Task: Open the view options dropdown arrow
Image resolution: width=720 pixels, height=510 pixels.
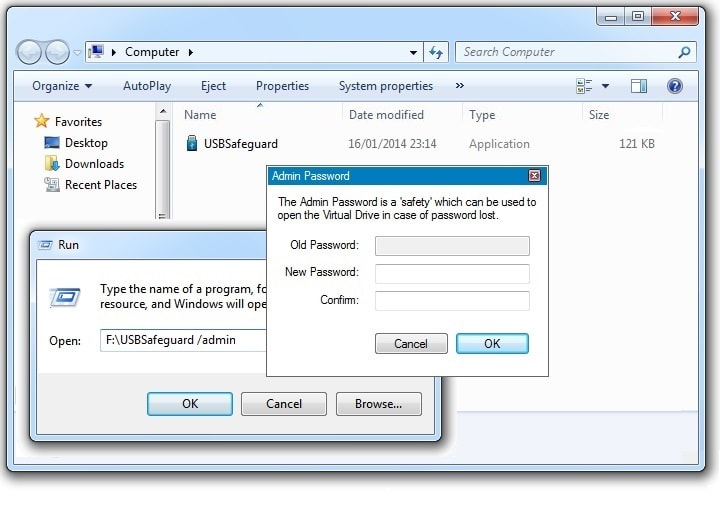Action: click(x=606, y=86)
